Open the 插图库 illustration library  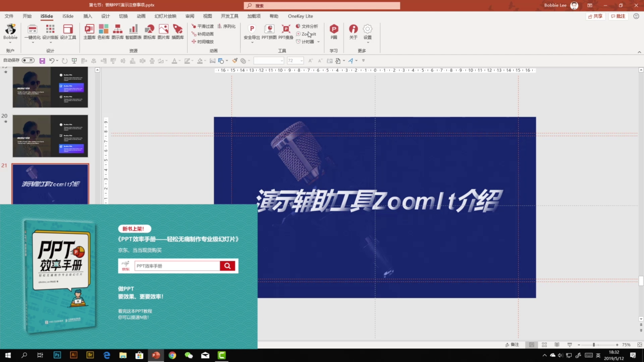pos(178,32)
